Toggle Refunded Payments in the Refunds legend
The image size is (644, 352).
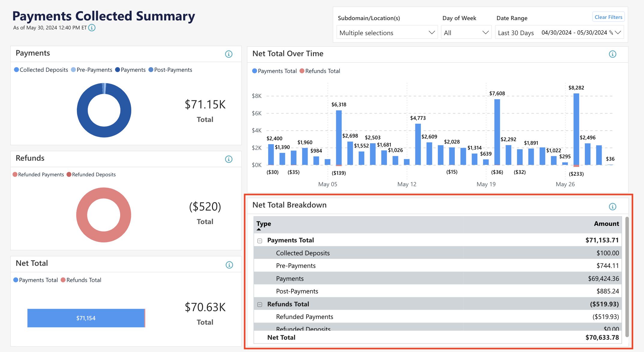(38, 174)
